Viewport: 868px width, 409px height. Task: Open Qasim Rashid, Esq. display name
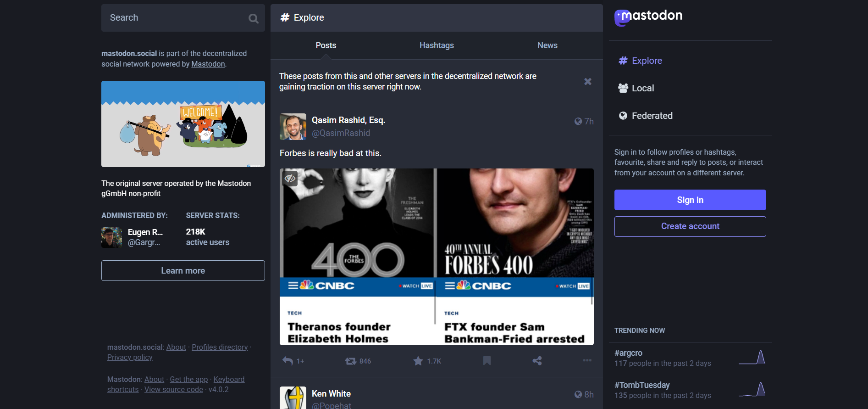(x=348, y=120)
